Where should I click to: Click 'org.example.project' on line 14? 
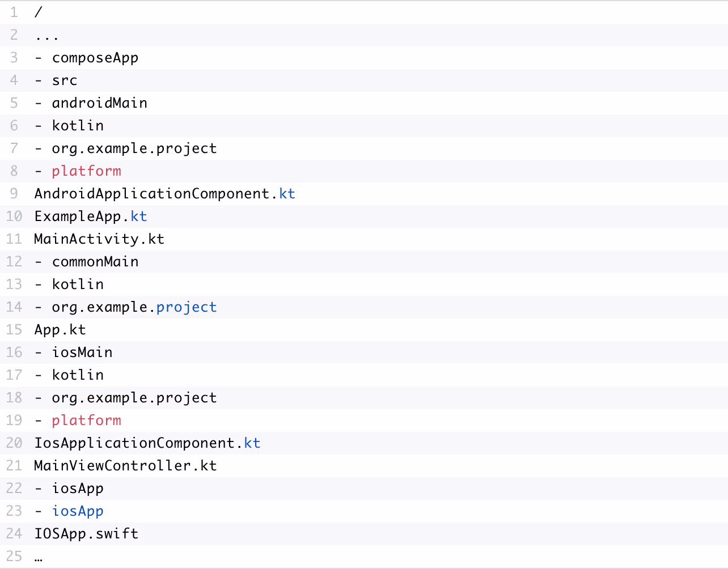pos(134,307)
